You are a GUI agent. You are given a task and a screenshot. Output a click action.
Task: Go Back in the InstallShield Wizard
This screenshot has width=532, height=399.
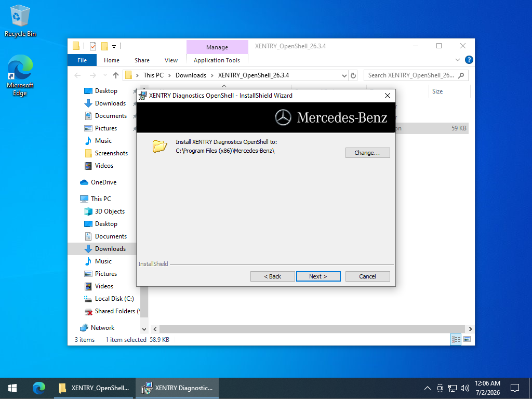point(272,276)
